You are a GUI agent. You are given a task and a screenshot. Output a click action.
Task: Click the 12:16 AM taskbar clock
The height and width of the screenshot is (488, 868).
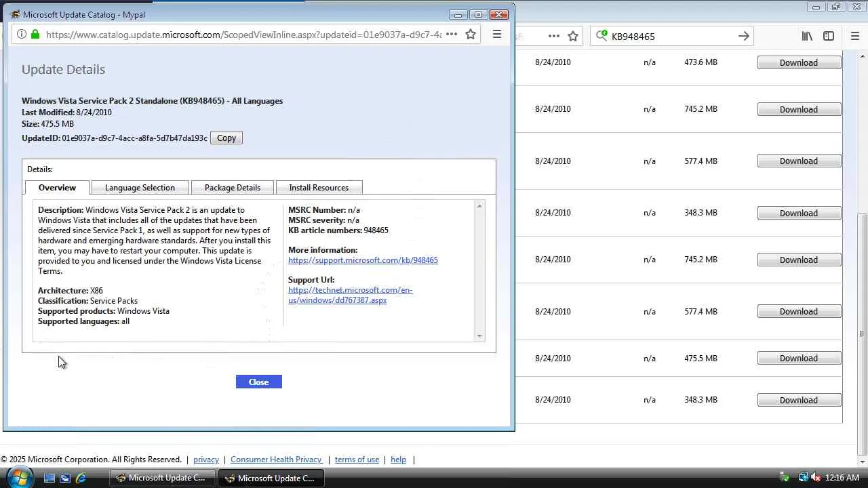(842, 478)
